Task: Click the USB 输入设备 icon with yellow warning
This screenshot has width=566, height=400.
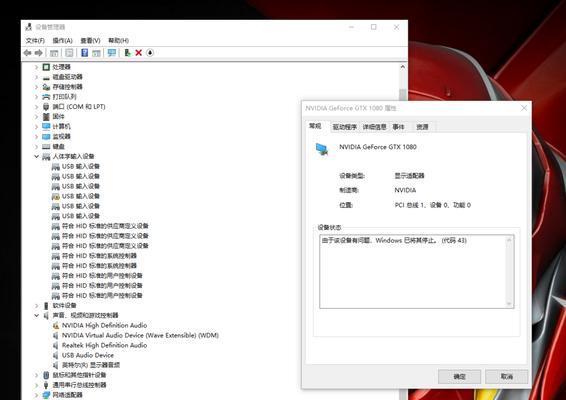Action: coord(56,196)
